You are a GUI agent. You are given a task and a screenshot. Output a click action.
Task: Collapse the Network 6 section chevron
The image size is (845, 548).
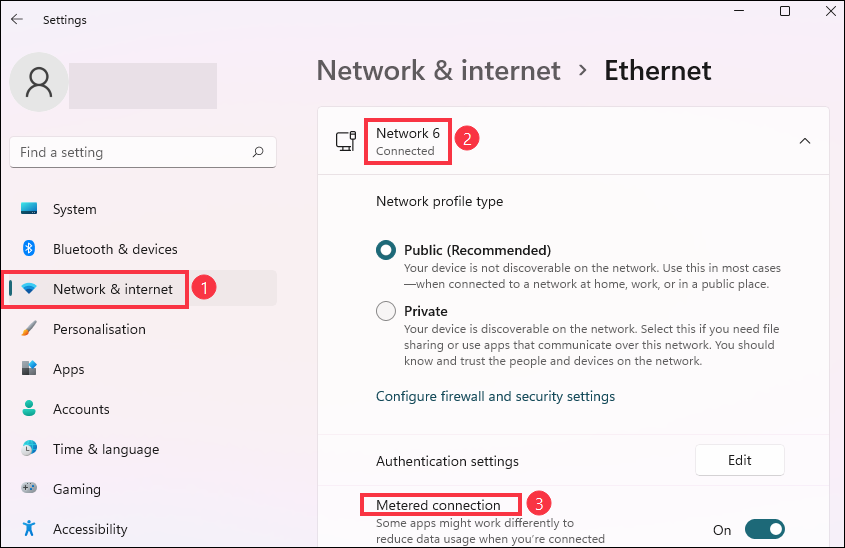[x=805, y=141]
